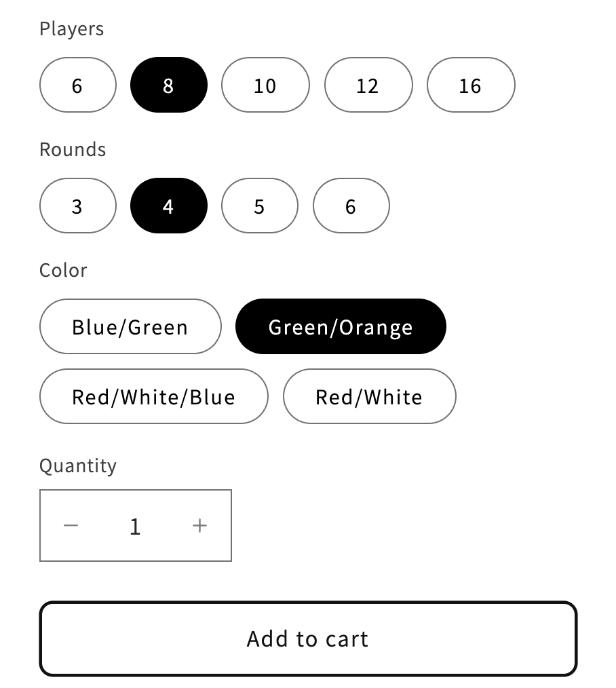
Task: Select the selected 8 players option
Action: 169,85
